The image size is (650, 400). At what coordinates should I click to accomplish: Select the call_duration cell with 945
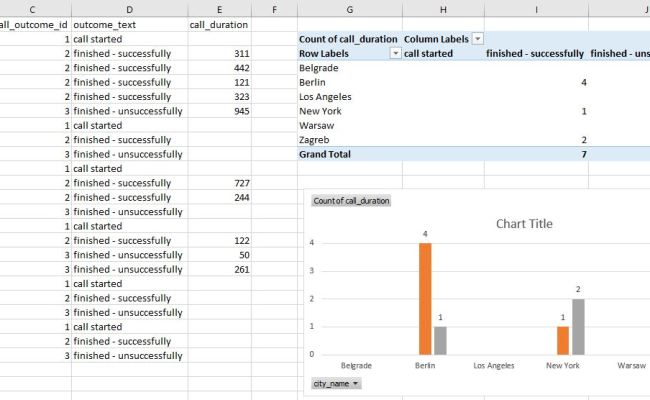219,111
